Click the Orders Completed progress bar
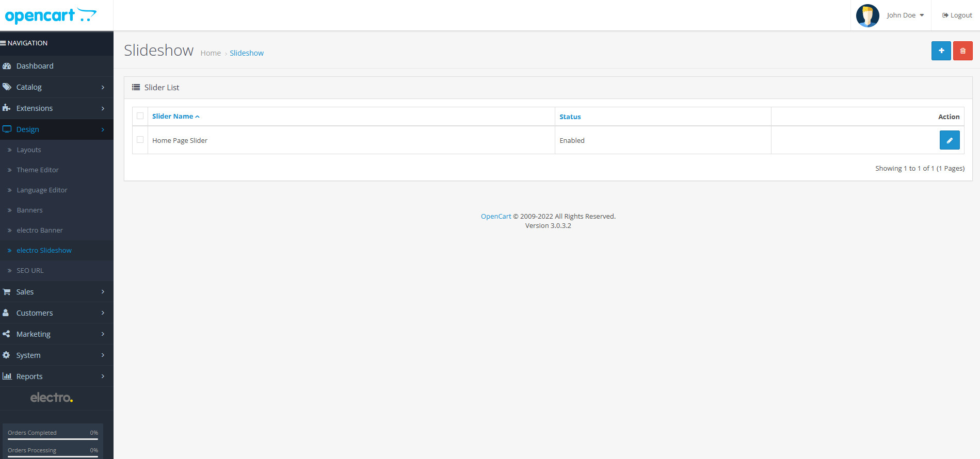This screenshot has height=459, width=980. pyautogui.click(x=53, y=439)
